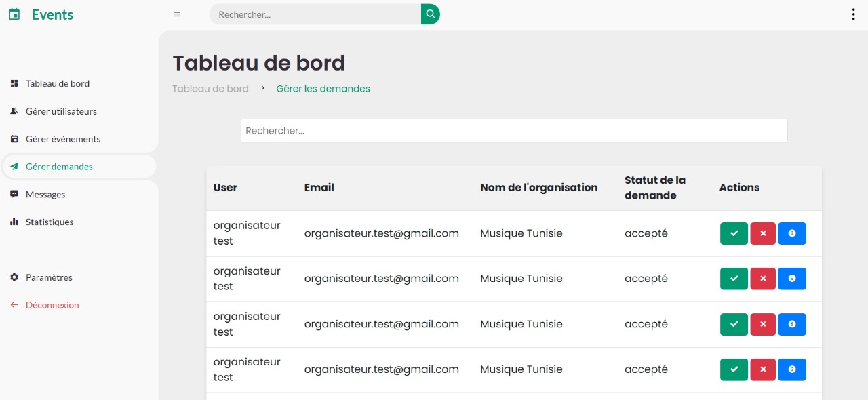
Task: Focus the table Rechercher filter field
Action: 514,131
